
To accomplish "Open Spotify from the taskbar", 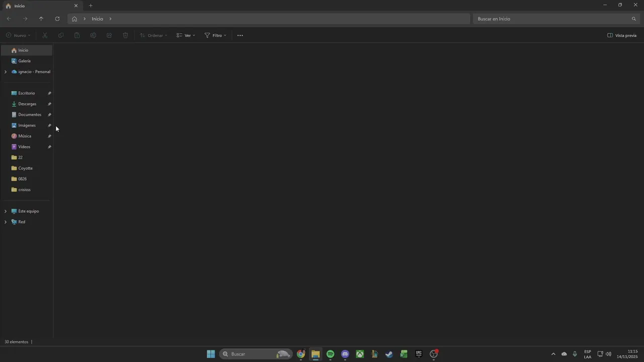I will click(x=330, y=354).
